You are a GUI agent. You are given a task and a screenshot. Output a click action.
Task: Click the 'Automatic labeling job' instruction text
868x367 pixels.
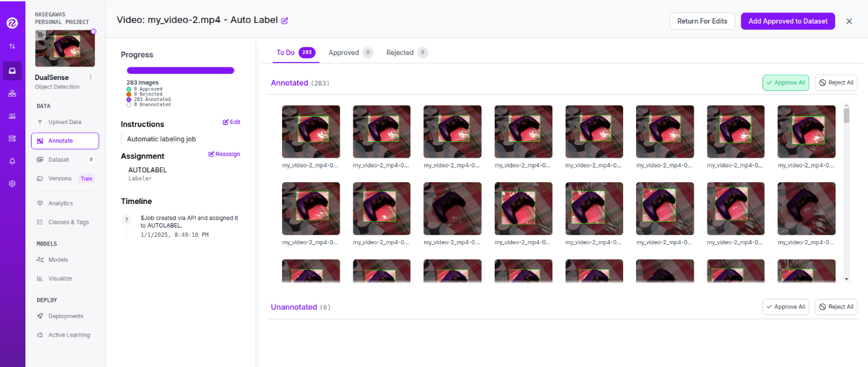[x=161, y=139]
